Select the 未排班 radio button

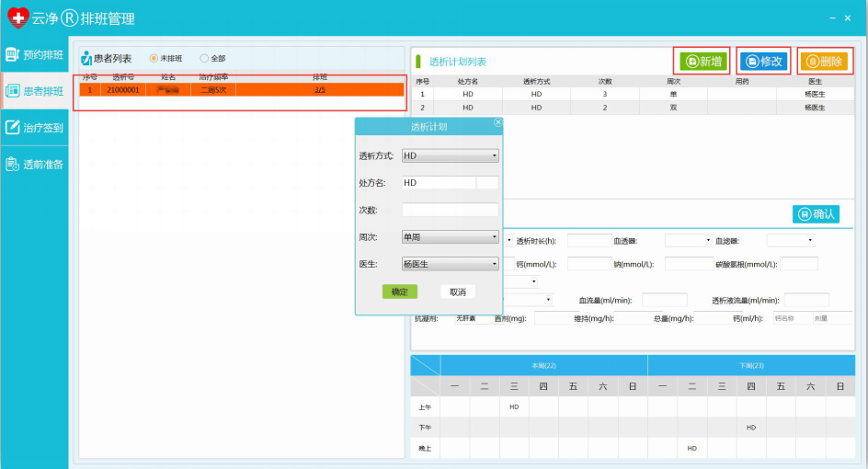click(x=154, y=59)
